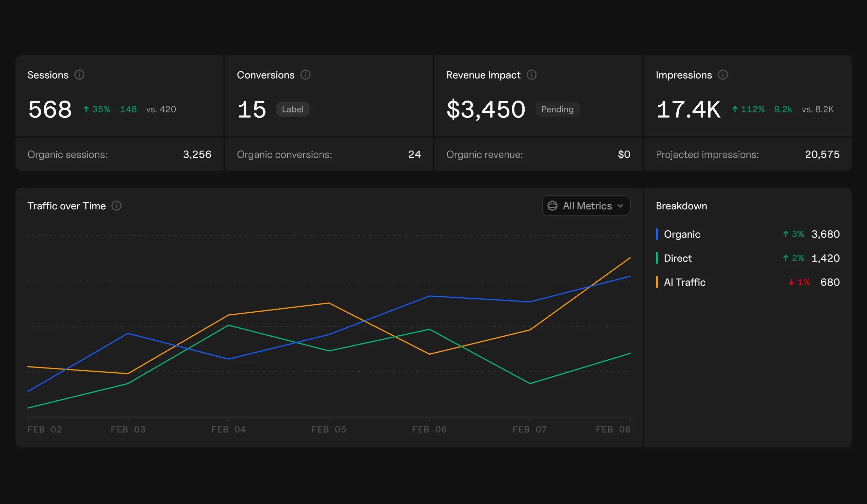The width and height of the screenshot is (867, 504).
Task: Click the FEB 08 axis label
Action: pyautogui.click(x=613, y=429)
